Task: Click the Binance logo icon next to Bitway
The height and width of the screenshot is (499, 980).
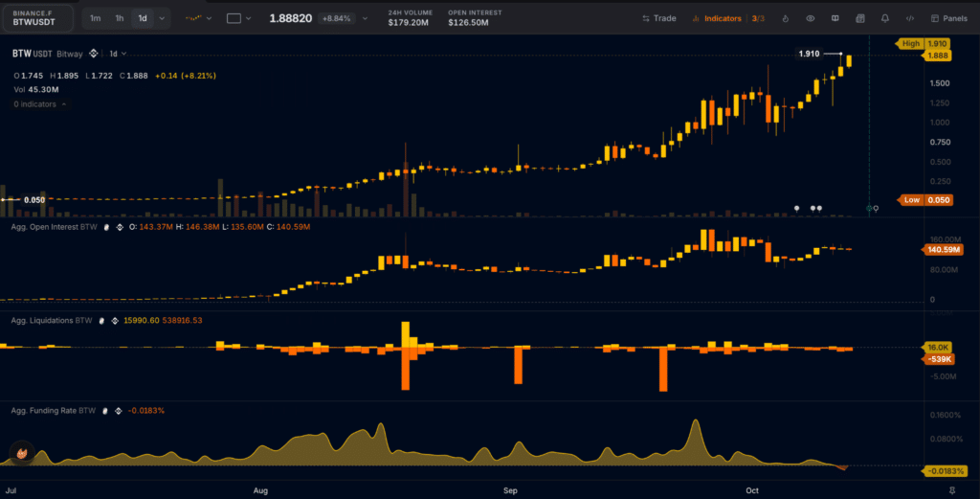Action: click(x=93, y=54)
